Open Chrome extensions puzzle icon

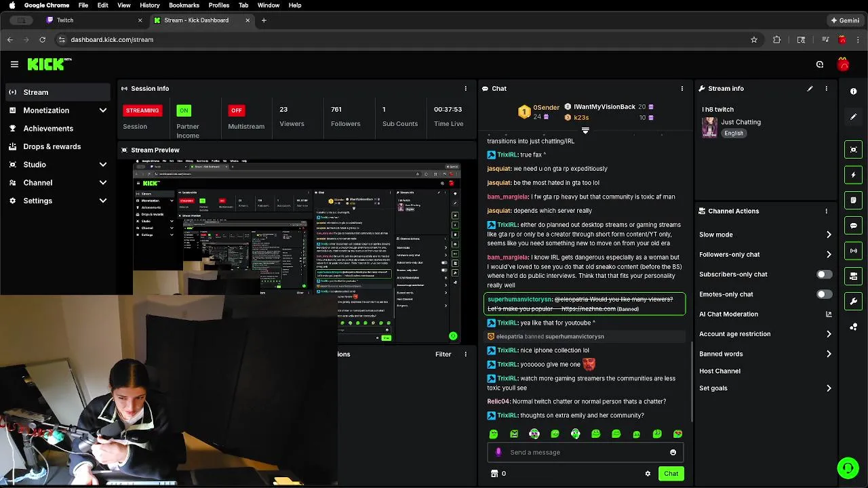pos(776,39)
